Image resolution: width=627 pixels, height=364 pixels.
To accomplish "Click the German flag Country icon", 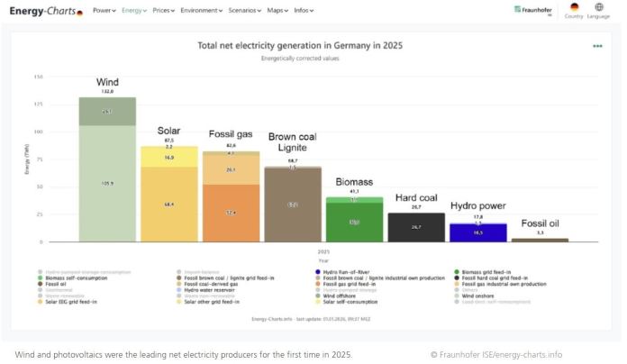I will pos(574,8).
